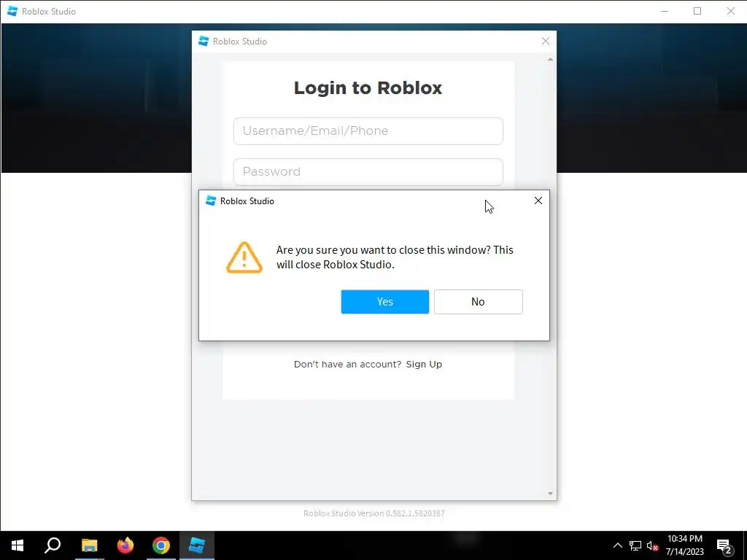Click the 'Don't have an account?' text
Viewport: 747px width, 560px height.
pos(347,365)
